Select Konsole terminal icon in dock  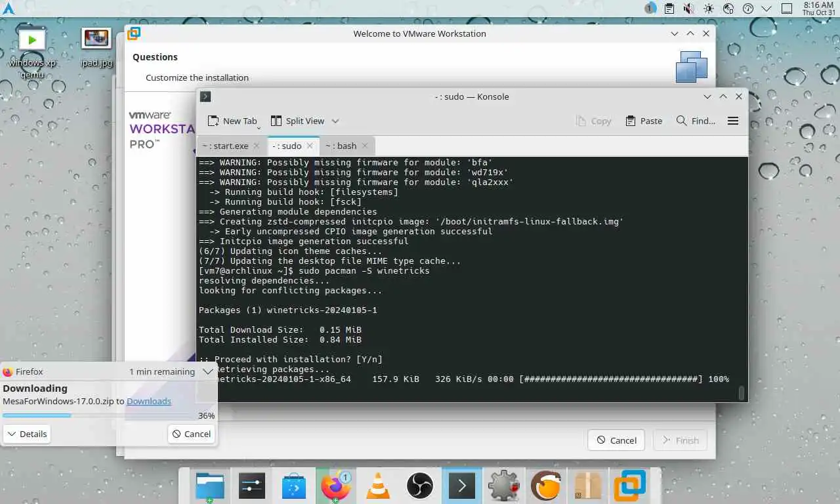click(462, 486)
